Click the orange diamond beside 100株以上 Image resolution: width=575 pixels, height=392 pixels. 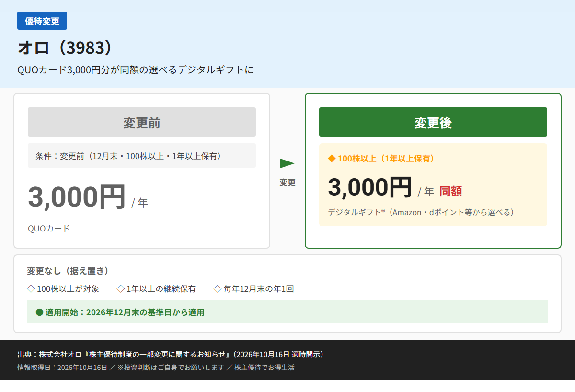tap(332, 159)
